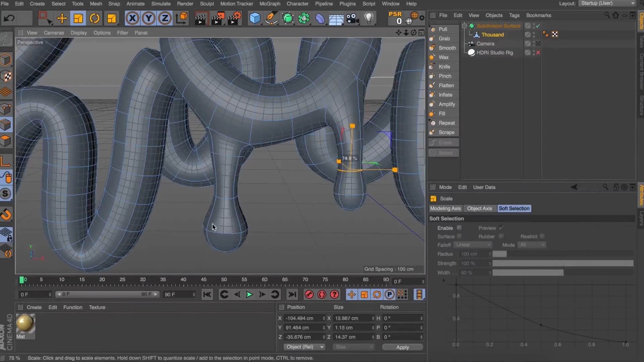Image resolution: width=644 pixels, height=362 pixels.
Task: Click the Strength slider bar
Action: [x=562, y=263]
